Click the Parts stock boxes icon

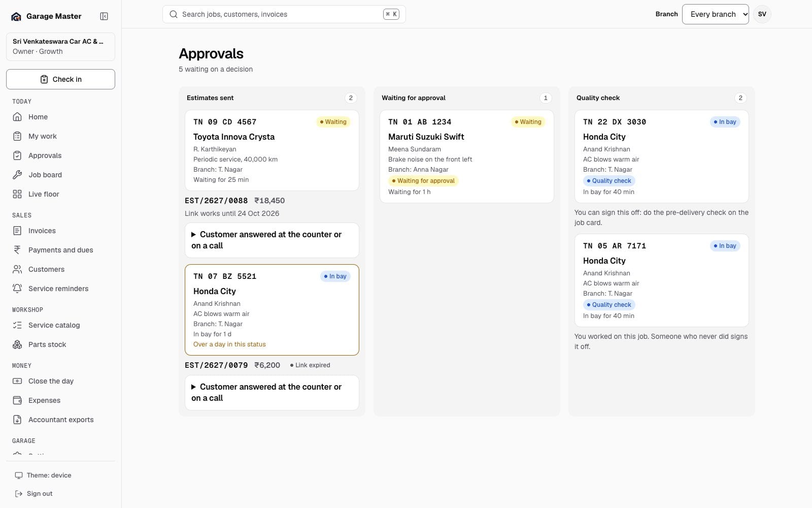17,344
